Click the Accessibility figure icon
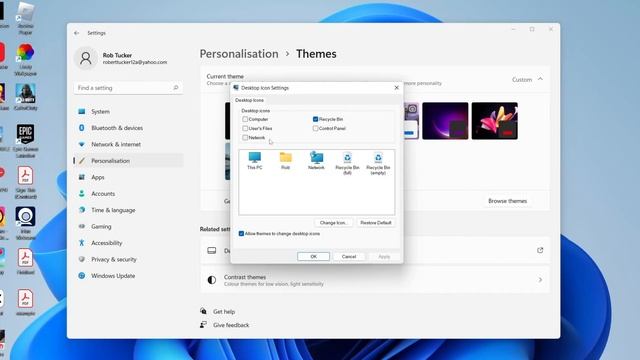 point(82,243)
